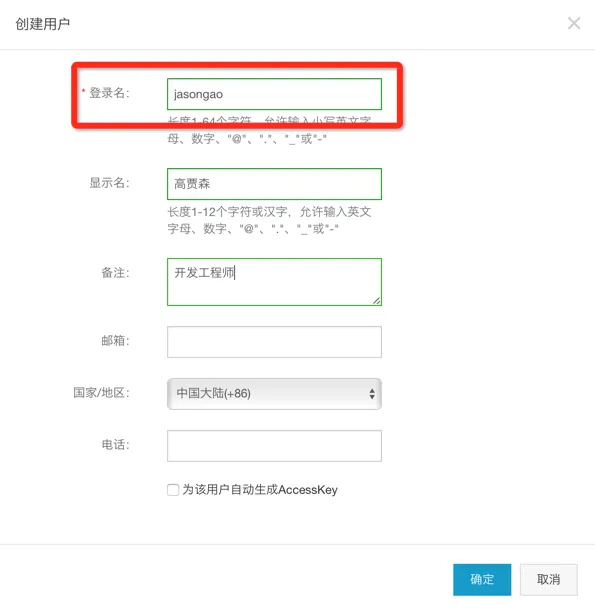Click the 显示名 input field containing 高贾森
The width and height of the screenshot is (595, 616).
[274, 184]
